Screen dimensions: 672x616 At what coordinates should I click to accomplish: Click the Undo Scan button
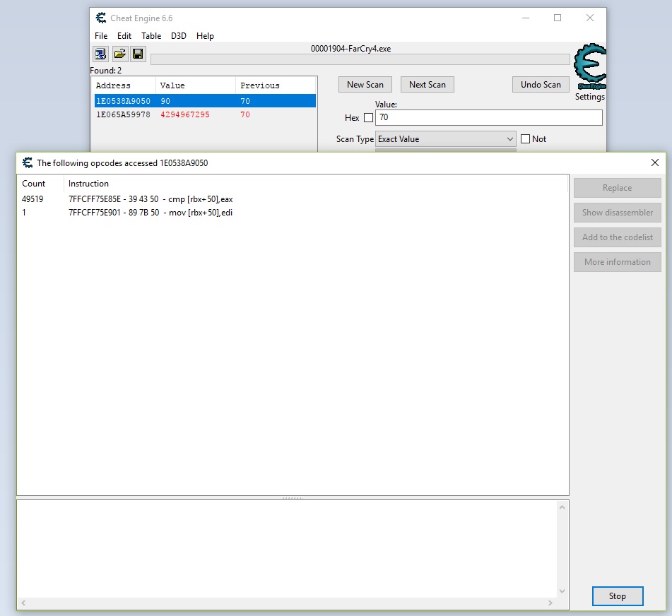point(541,84)
